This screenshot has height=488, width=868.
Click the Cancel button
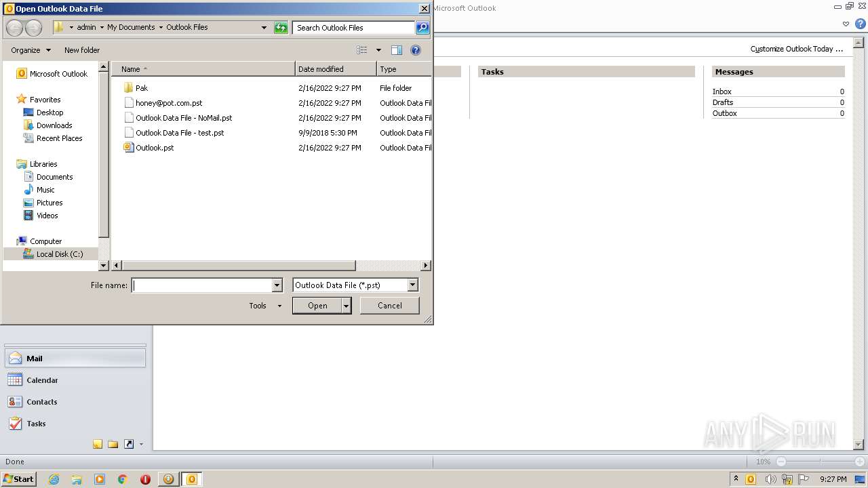(x=390, y=306)
